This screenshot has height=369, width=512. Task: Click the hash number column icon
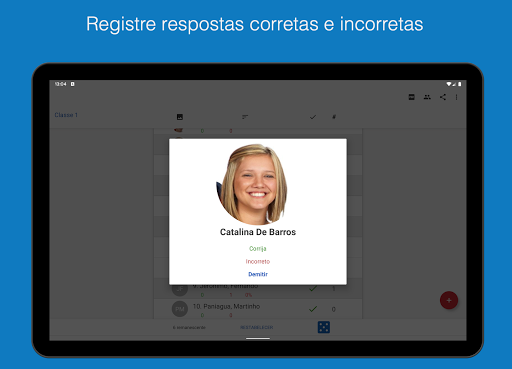(334, 117)
